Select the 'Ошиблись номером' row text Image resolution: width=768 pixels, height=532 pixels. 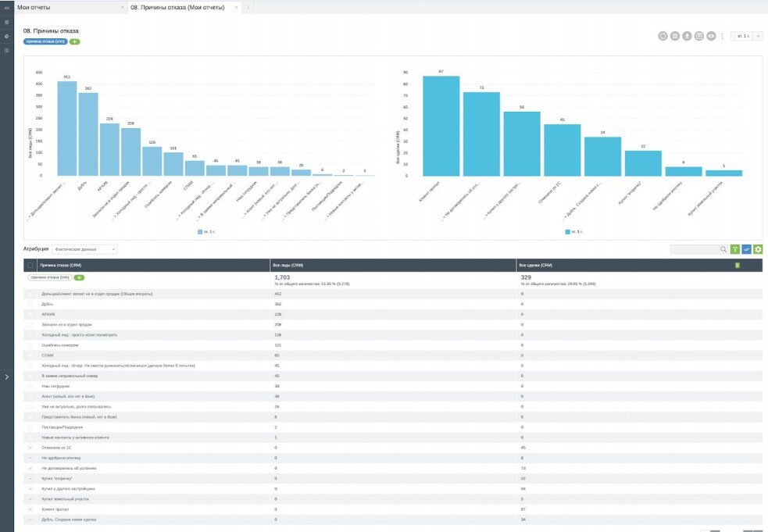tap(59, 345)
